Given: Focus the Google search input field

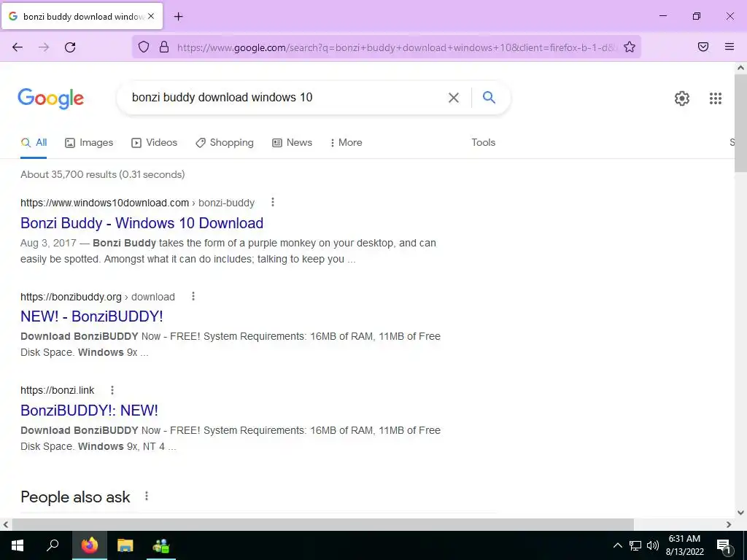Looking at the screenshot, I should [x=286, y=98].
